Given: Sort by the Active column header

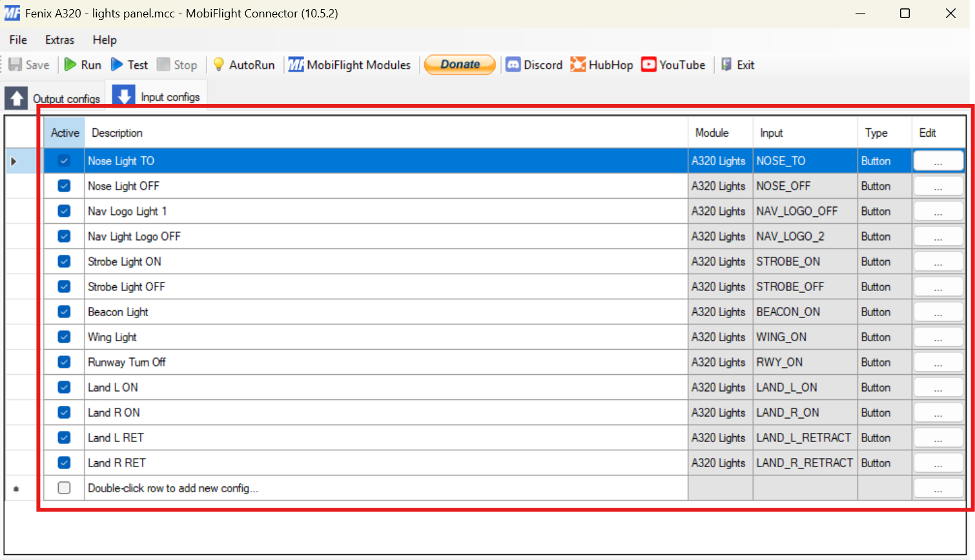Looking at the screenshot, I should click(65, 133).
